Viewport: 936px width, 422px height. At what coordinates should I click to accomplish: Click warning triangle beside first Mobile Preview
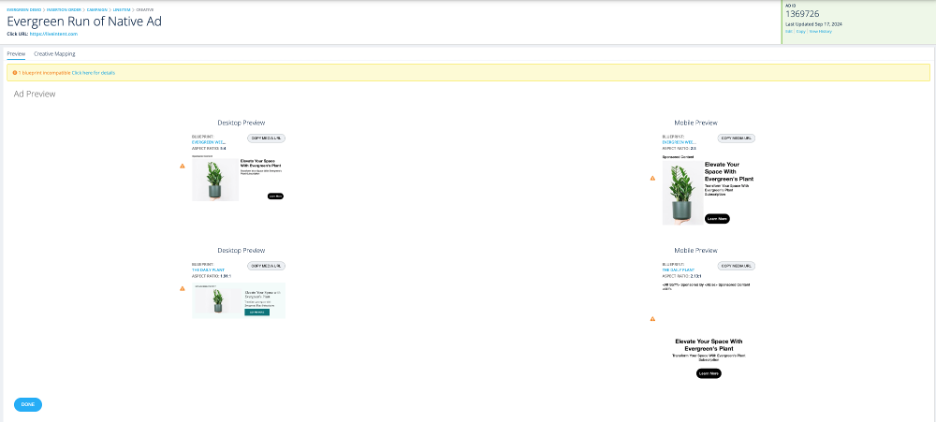point(652,178)
